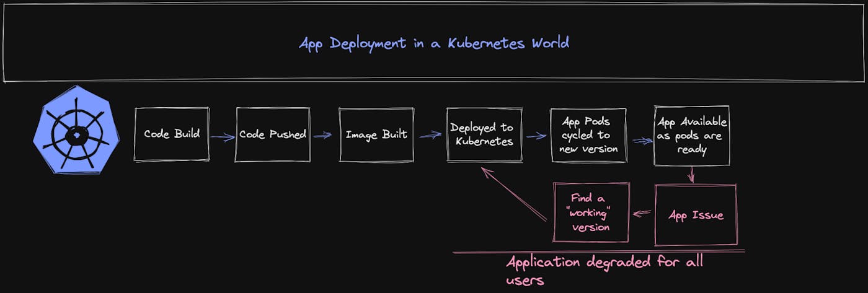The image size is (868, 293).
Task: Click the Image Built box
Action: coord(376,134)
